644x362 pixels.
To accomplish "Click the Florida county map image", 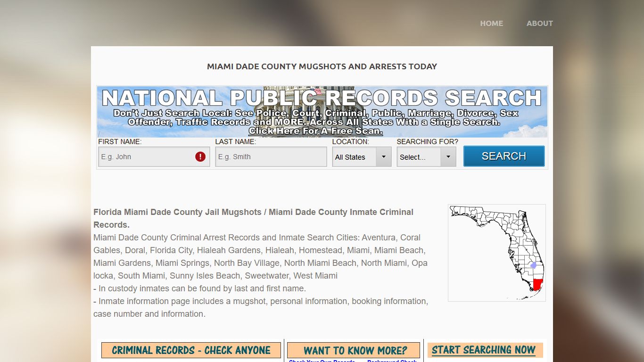I will pos(497,253).
